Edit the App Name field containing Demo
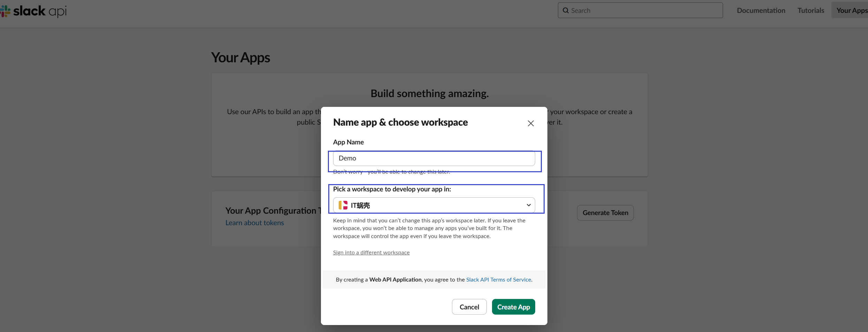Viewport: 868px width, 332px height. [434, 158]
